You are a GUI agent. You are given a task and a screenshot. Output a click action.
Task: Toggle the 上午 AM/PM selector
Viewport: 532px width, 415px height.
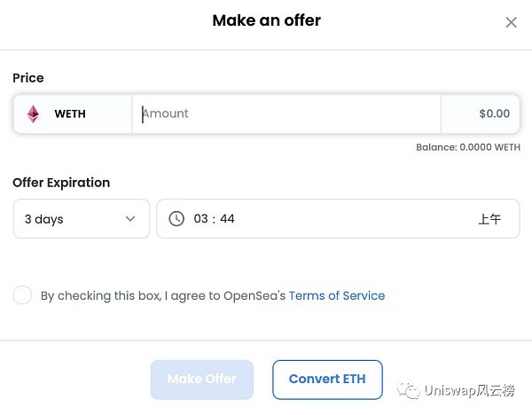point(489,219)
